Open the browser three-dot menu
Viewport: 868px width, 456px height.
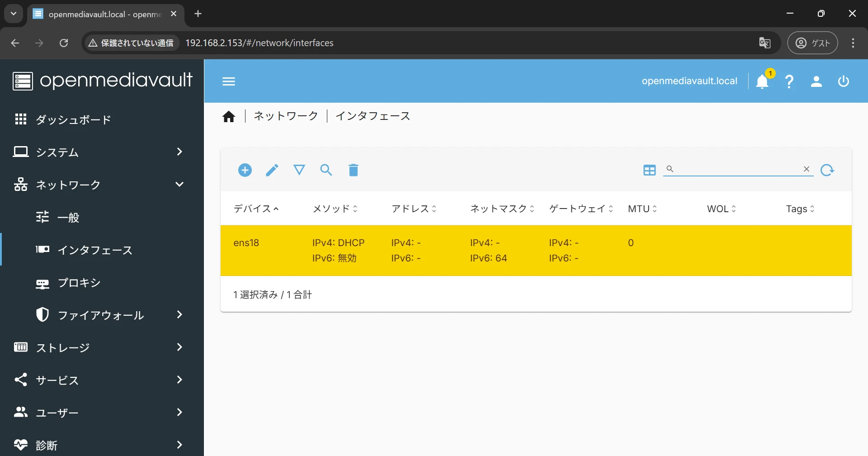853,43
